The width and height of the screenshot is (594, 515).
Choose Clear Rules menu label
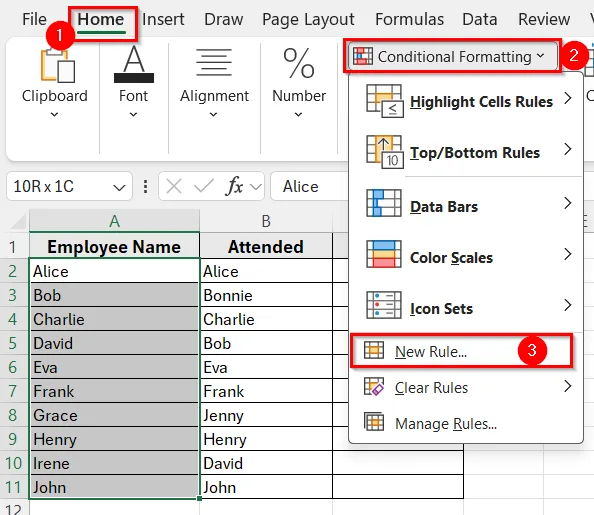tap(431, 388)
